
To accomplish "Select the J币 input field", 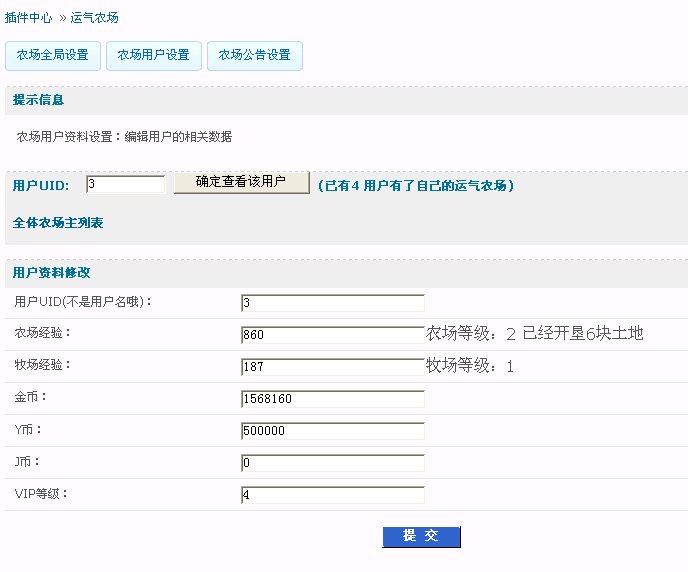I will point(332,463).
